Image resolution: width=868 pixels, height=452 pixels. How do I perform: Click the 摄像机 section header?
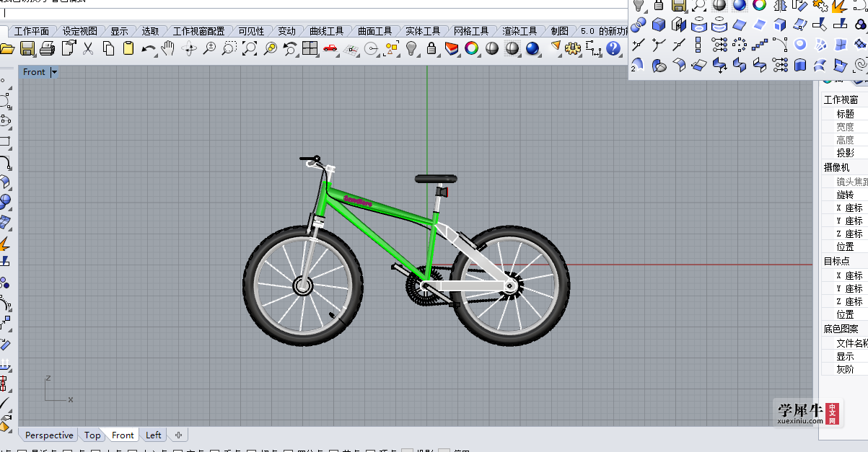click(845, 167)
